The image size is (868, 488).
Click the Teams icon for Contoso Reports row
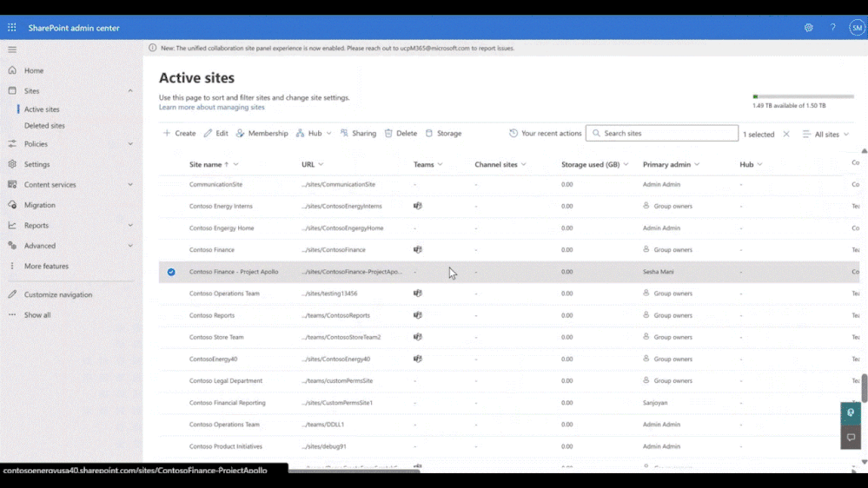pos(418,315)
